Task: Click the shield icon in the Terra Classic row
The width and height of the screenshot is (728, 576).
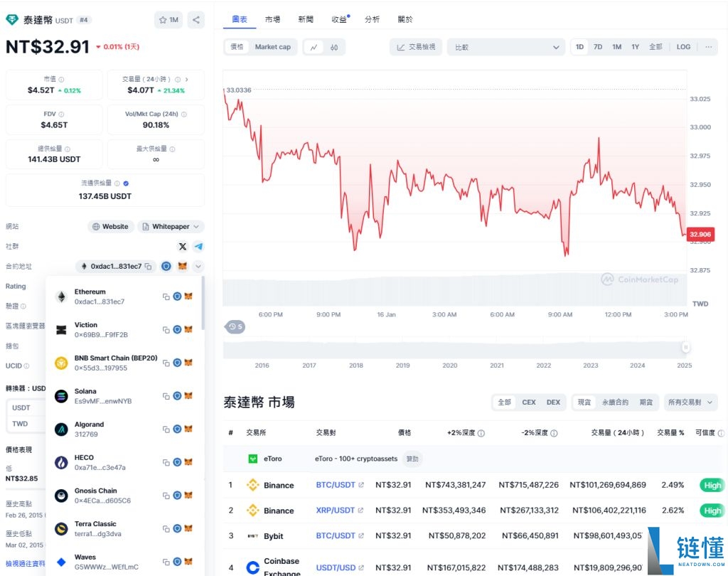Action: point(177,528)
